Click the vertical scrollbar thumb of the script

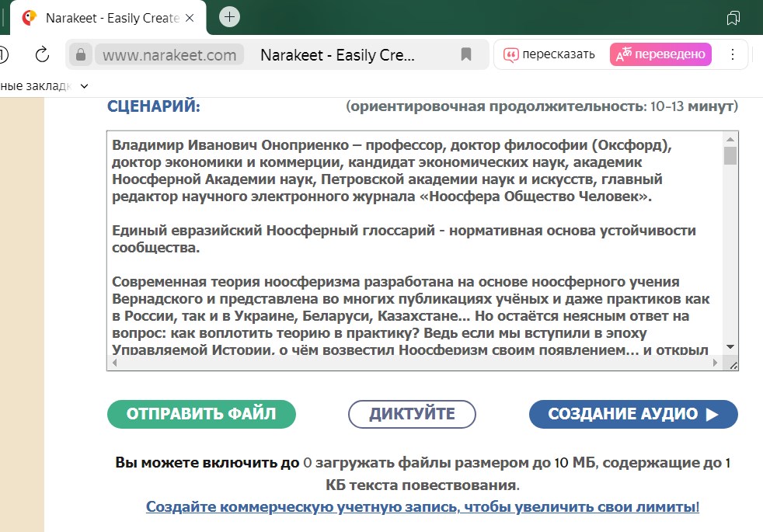tap(730, 156)
